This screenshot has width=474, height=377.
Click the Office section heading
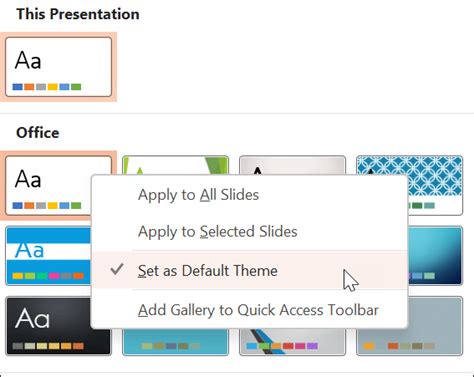coord(38,133)
